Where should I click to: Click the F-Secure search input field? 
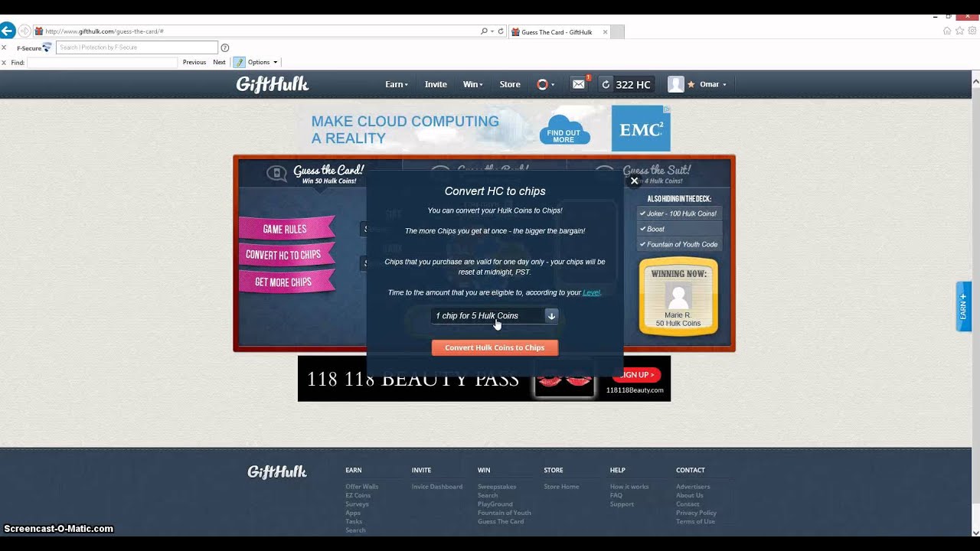[x=137, y=47]
